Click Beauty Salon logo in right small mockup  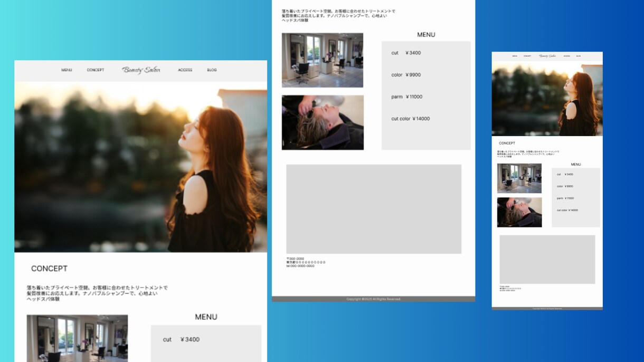click(x=547, y=56)
